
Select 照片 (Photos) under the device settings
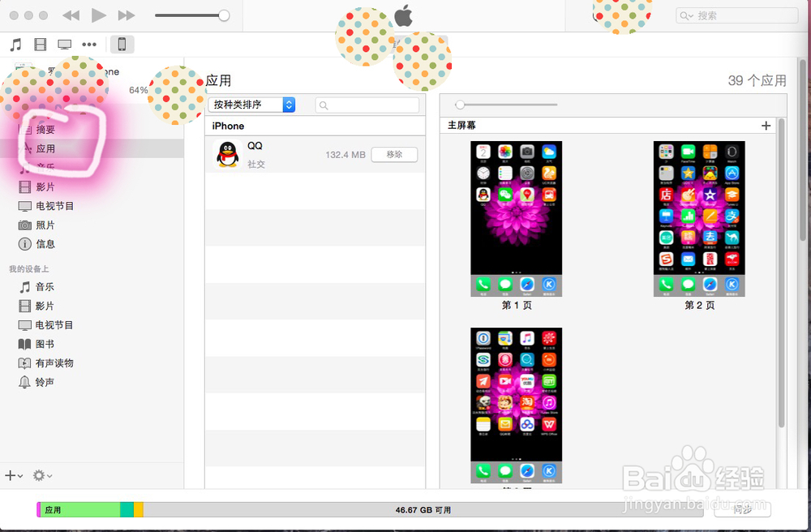tap(44, 225)
